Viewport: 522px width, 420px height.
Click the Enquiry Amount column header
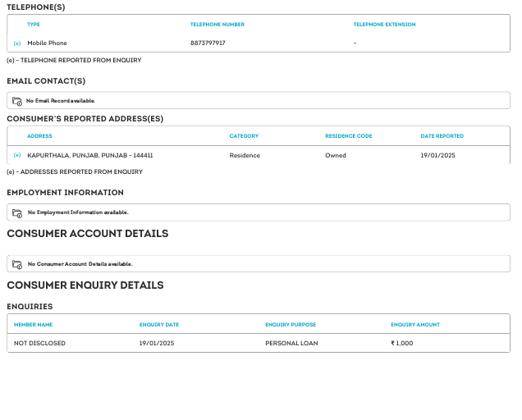pos(415,325)
